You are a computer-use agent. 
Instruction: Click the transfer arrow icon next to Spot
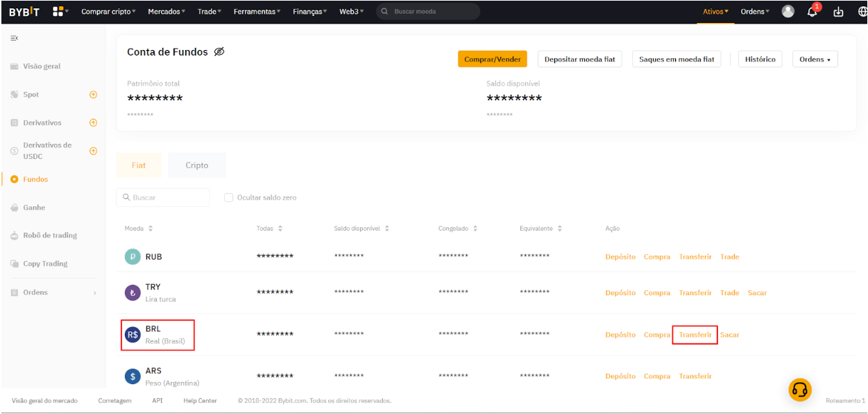(x=93, y=94)
